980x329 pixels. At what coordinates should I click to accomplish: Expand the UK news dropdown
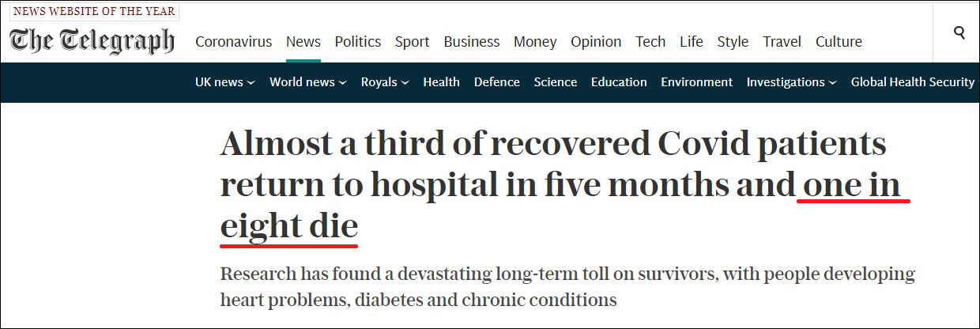pos(224,82)
